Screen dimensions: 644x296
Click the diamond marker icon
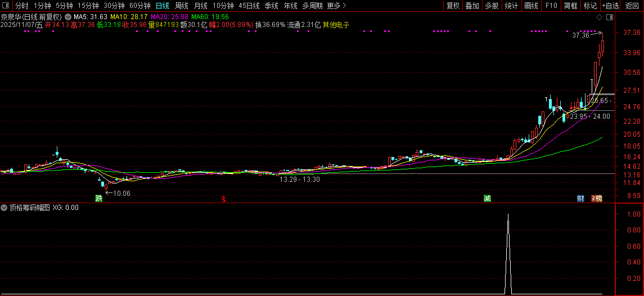click(x=599, y=17)
